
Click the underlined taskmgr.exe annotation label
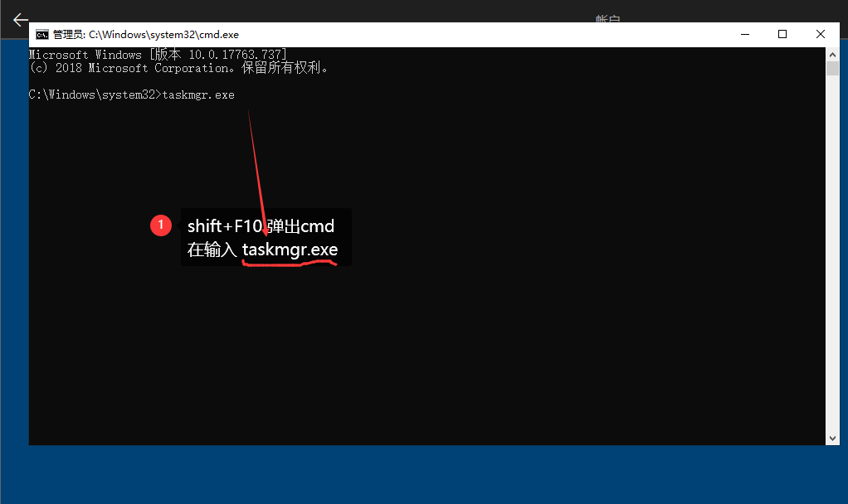pyautogui.click(x=290, y=250)
